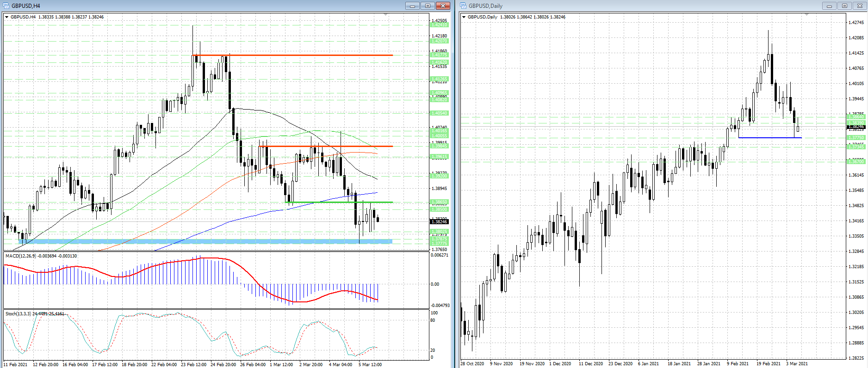Close the GBPUSD,H4 chart window

pyautogui.click(x=443, y=6)
